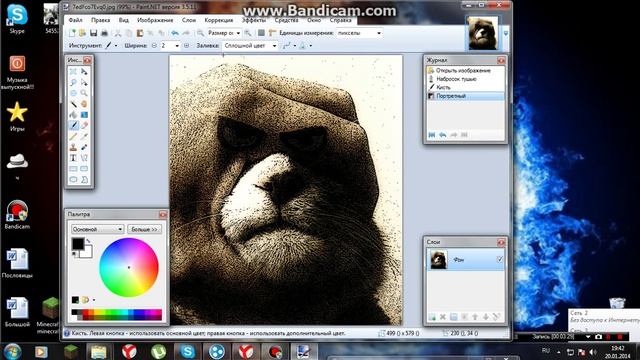Swap primary and secondary colors arrow

[x=88, y=241]
